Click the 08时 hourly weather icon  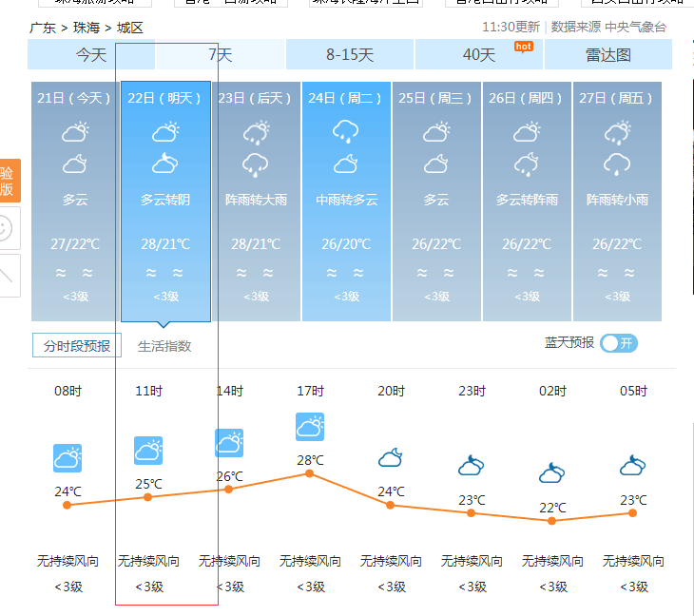coord(67,458)
